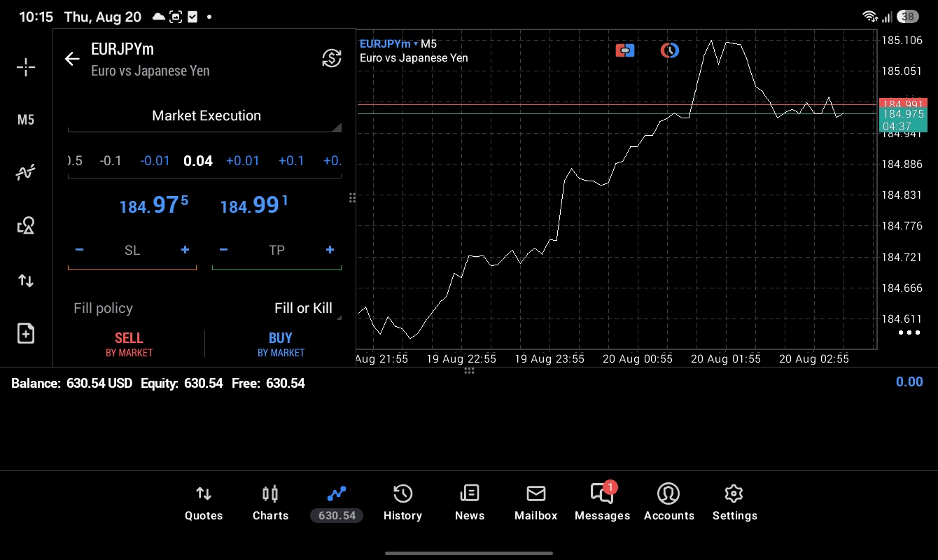The image size is (938, 560).
Task: Open the EURJPYm symbol dropdown on chart
Action: click(x=388, y=44)
